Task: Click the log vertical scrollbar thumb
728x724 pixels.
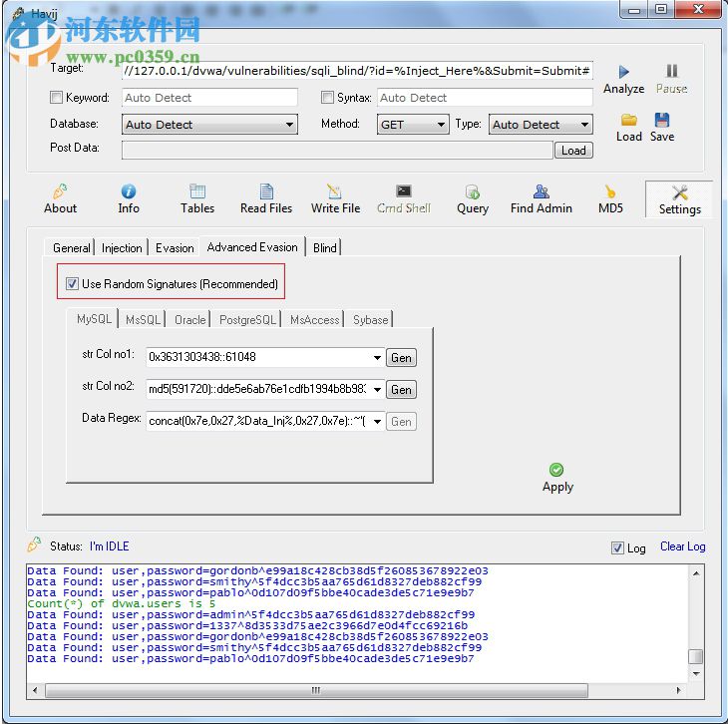Action: [x=695, y=656]
